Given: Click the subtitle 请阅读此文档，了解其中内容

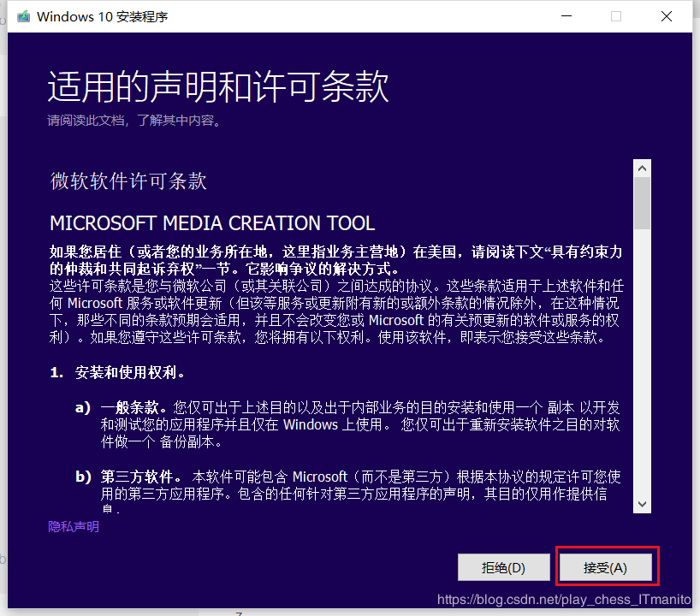Looking at the screenshot, I should (134, 120).
